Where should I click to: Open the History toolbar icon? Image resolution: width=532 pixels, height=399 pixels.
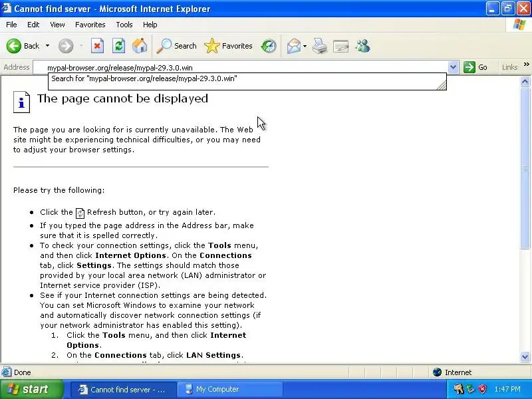(269, 46)
